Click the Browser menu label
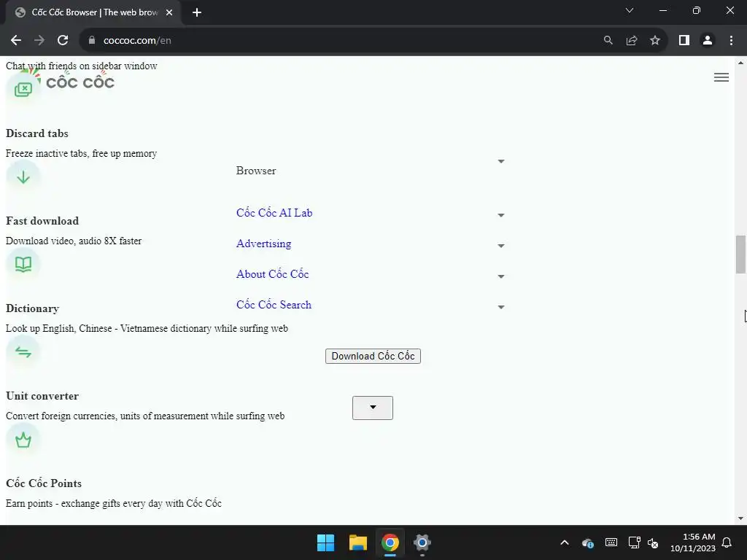747x560 pixels. 256,171
